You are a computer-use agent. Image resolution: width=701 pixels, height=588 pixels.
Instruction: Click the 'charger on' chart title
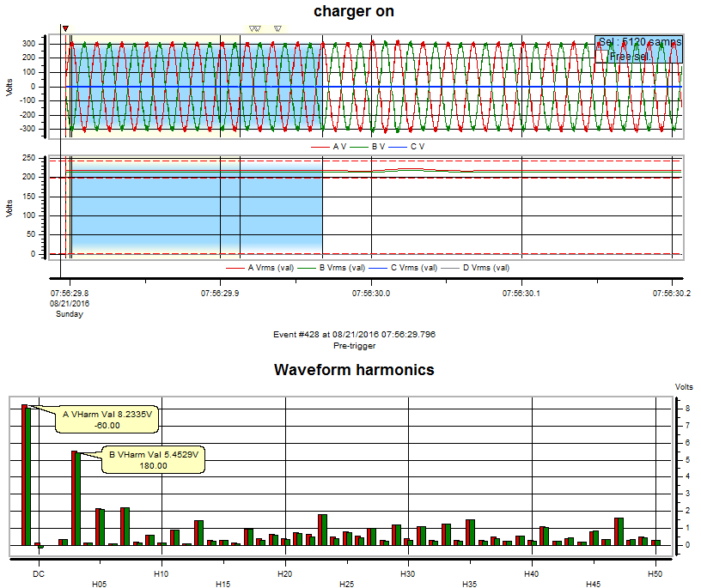(x=354, y=11)
